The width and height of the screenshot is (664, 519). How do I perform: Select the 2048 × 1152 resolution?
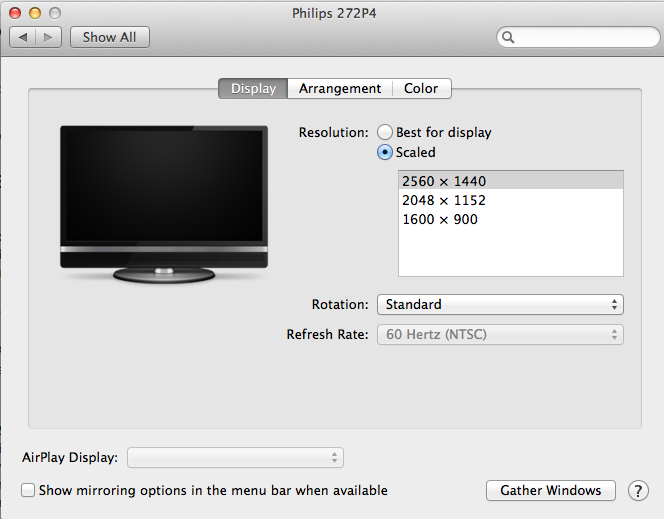click(511, 200)
